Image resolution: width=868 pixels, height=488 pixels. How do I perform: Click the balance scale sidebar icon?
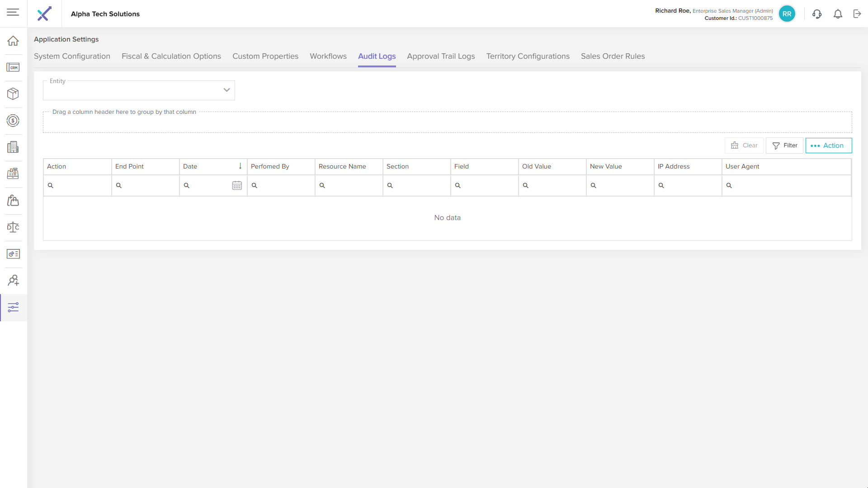13,227
